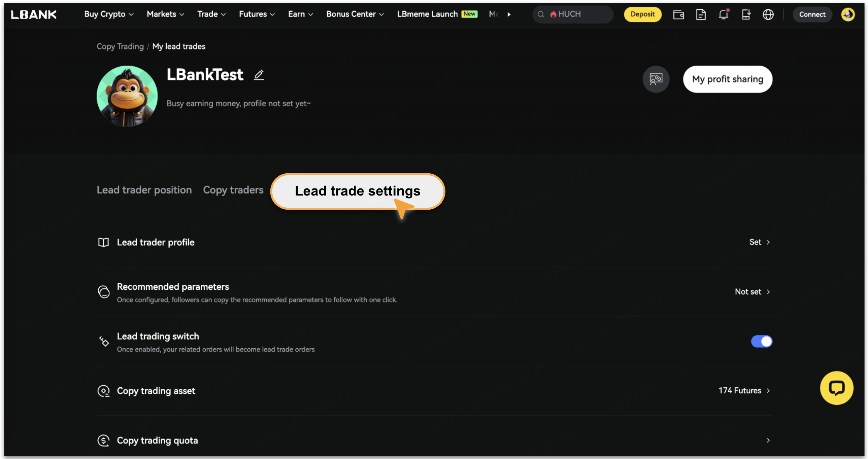Image resolution: width=868 pixels, height=459 pixels.
Task: Open the live chat support bubble
Action: pyautogui.click(x=836, y=388)
